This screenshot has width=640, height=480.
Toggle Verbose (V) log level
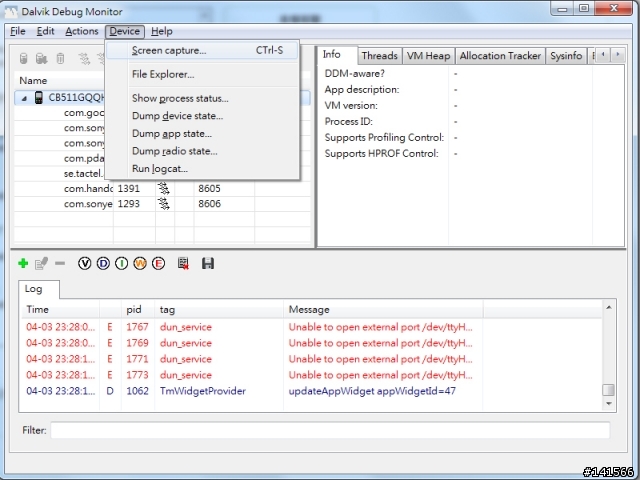click(x=84, y=264)
